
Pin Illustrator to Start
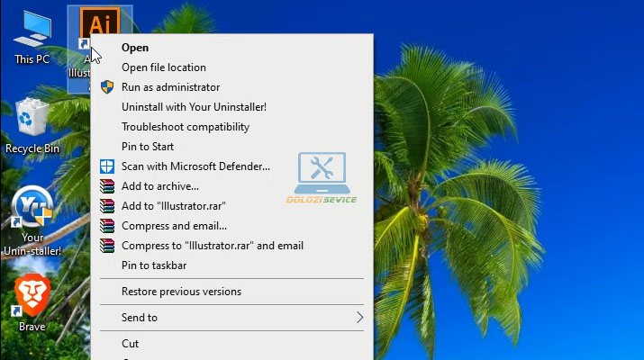pyautogui.click(x=147, y=147)
